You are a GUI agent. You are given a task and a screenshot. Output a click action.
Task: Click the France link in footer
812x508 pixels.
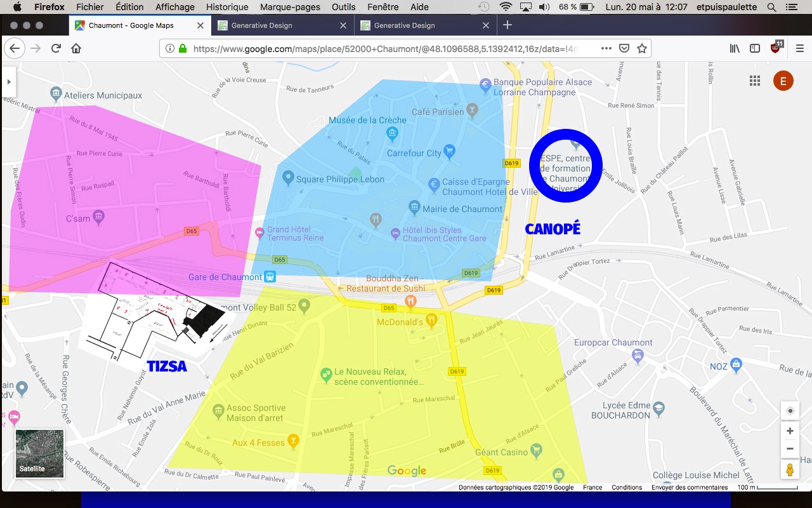click(x=593, y=487)
